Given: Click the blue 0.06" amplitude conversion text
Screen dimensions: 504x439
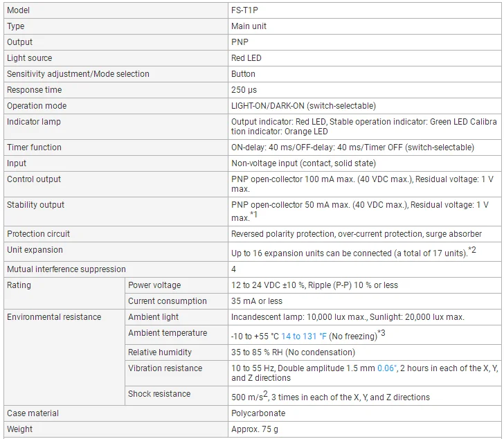Looking at the screenshot, I should [x=387, y=368].
